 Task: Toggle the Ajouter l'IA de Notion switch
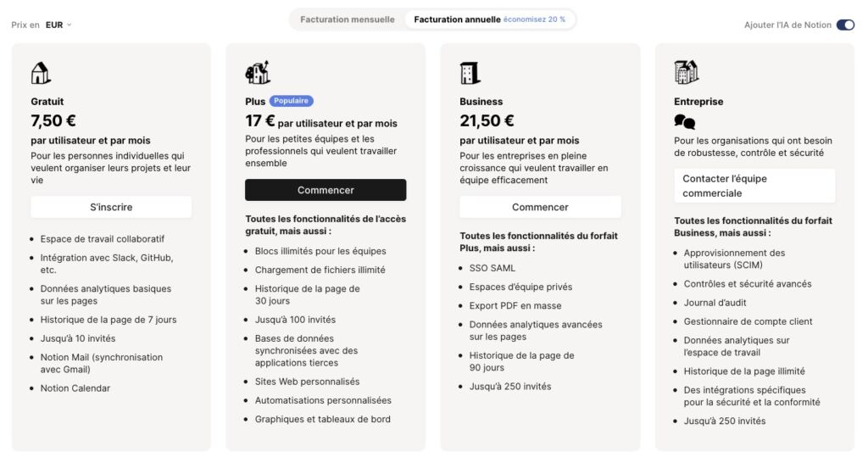[844, 25]
